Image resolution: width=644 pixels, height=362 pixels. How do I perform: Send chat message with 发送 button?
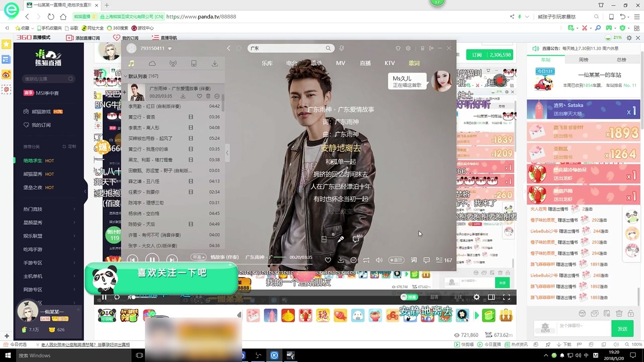coord(622,329)
